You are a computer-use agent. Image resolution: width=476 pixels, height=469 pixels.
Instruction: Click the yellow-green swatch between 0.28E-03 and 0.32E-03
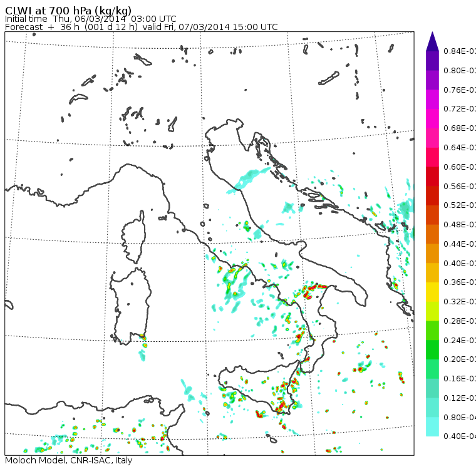[432, 311]
